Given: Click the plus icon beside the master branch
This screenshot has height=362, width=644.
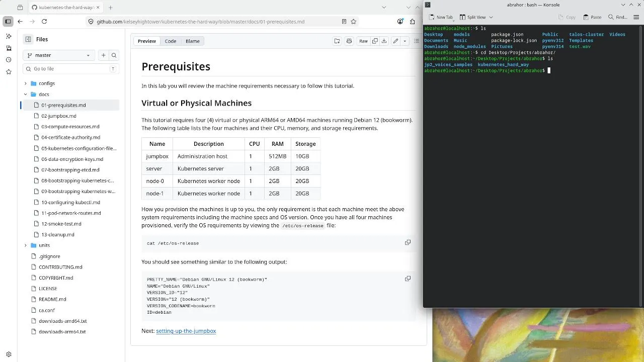Looking at the screenshot, I should coord(103,55).
